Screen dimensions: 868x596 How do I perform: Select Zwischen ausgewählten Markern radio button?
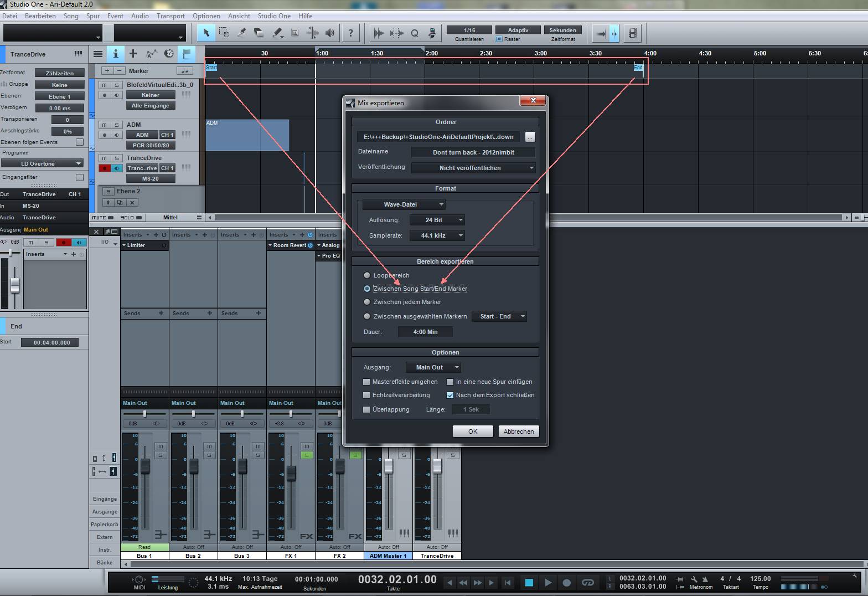pyautogui.click(x=366, y=316)
